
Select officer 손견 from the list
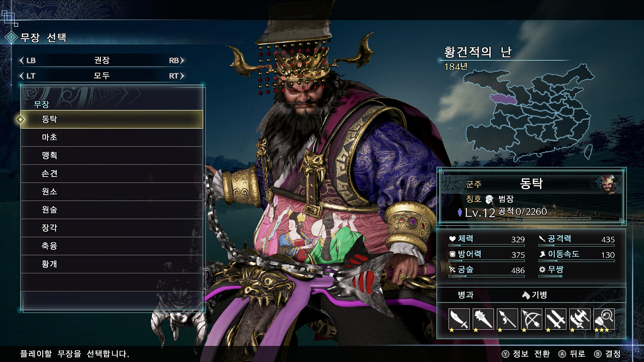pos(111,174)
